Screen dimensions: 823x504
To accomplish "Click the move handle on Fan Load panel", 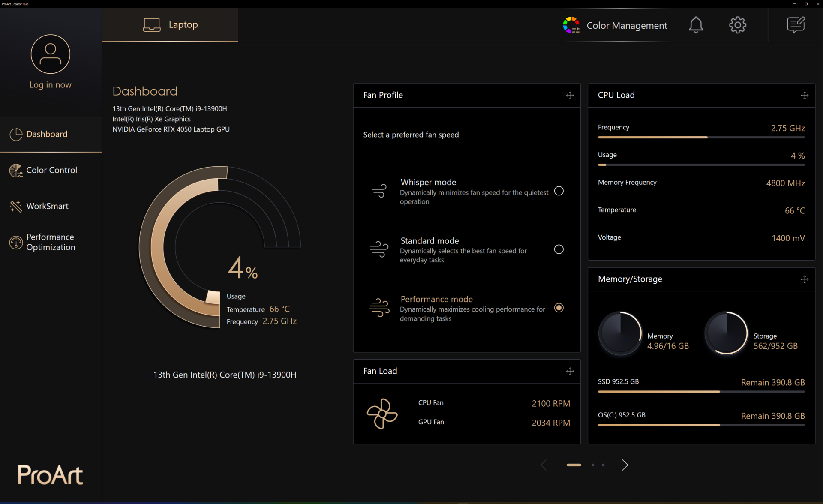I will (x=570, y=371).
